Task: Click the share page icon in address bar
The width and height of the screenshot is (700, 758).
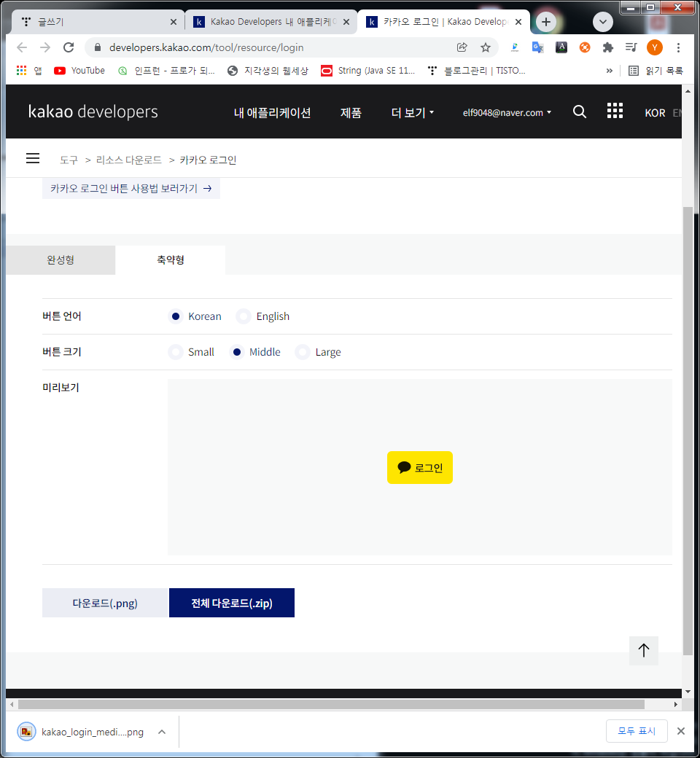Action: (462, 47)
